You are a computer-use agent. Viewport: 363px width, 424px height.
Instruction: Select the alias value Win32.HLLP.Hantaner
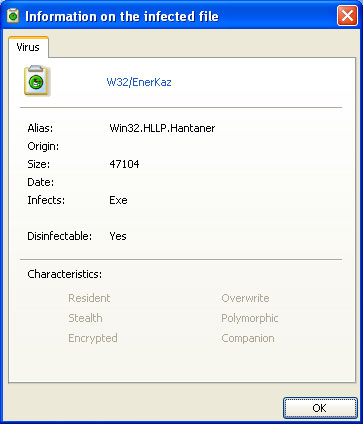[x=162, y=128]
